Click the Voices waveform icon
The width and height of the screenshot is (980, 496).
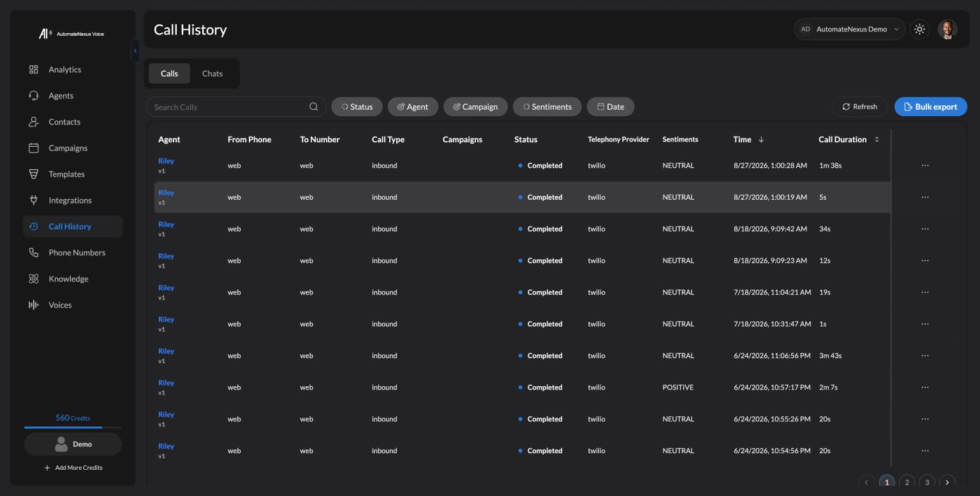tap(34, 305)
